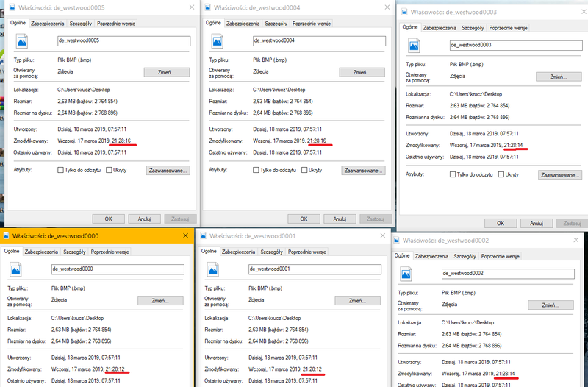Open 'Poprzednie wersje' tab in de_westwood0002 properties

pyautogui.click(x=499, y=256)
